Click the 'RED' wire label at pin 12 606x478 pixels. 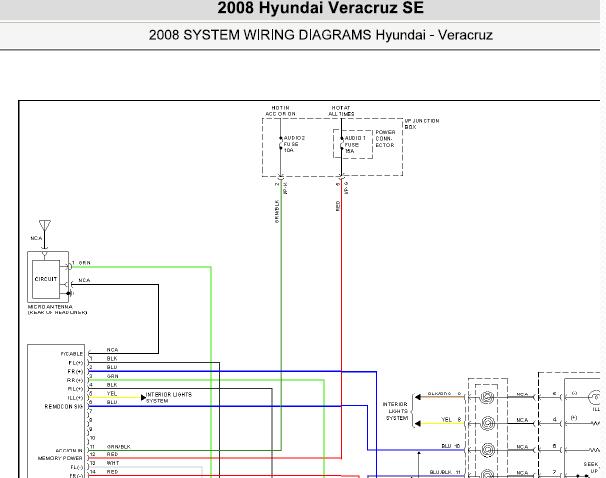click(112, 454)
